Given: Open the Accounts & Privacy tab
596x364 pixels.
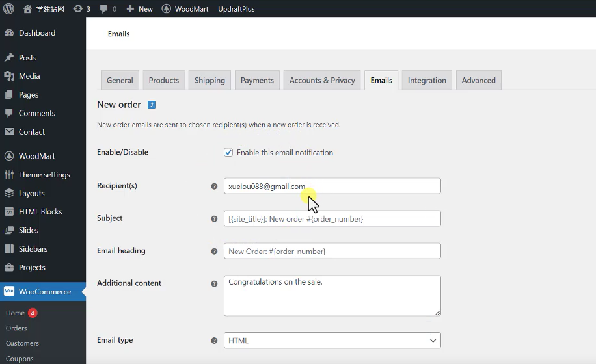Looking at the screenshot, I should tap(322, 81).
